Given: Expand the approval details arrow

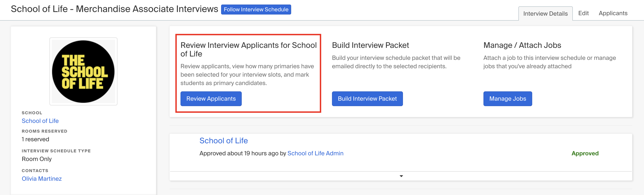Looking at the screenshot, I should [x=401, y=176].
